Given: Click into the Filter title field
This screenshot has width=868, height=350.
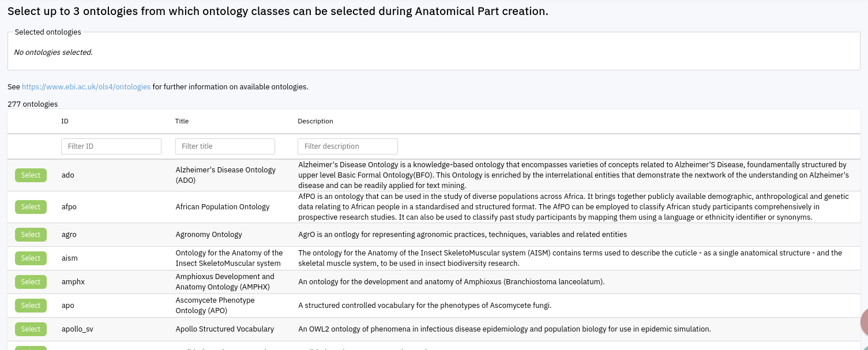Looking at the screenshot, I should (x=225, y=146).
